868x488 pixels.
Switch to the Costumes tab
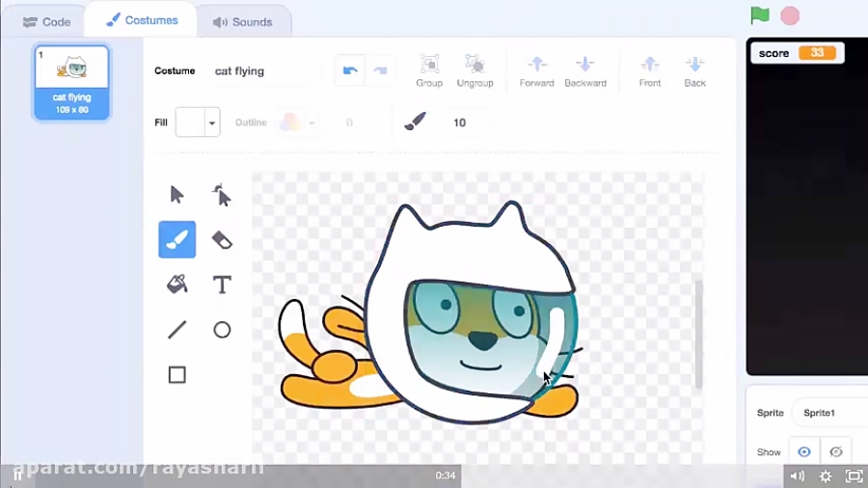coord(142,20)
